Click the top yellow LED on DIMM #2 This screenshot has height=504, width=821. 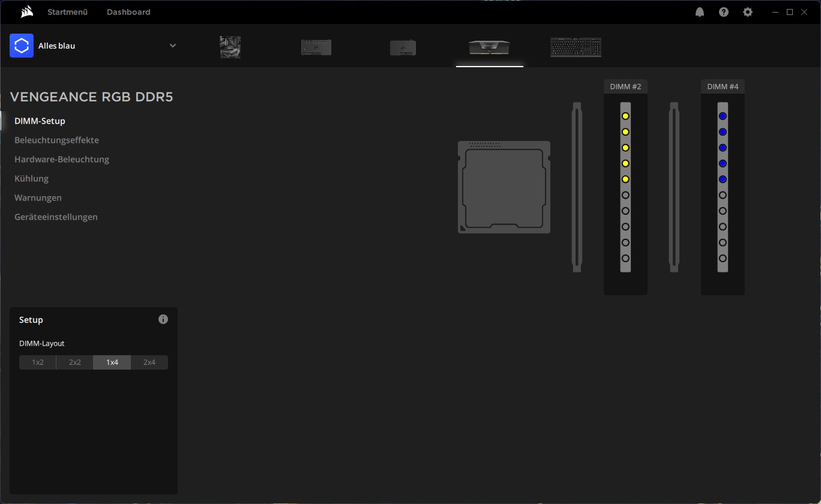(x=625, y=116)
